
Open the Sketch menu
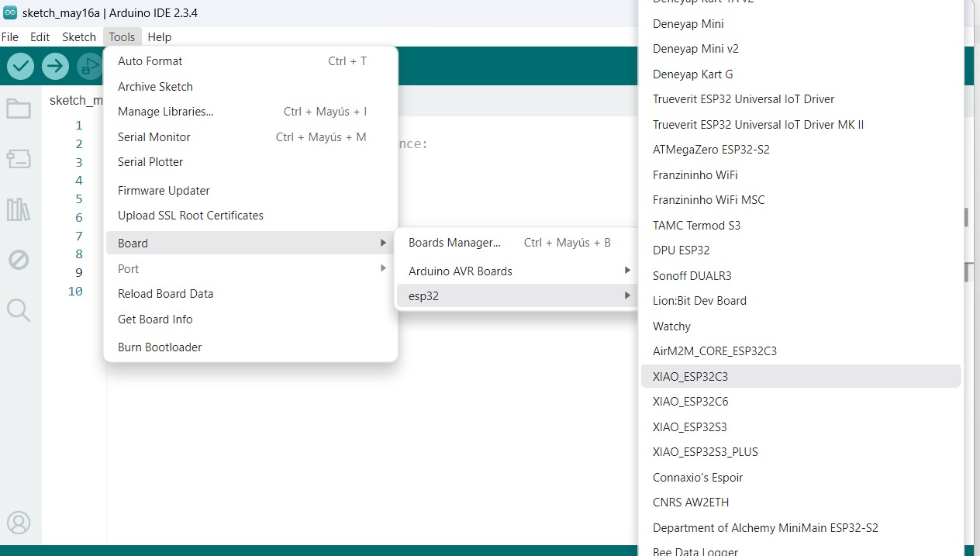(x=79, y=36)
